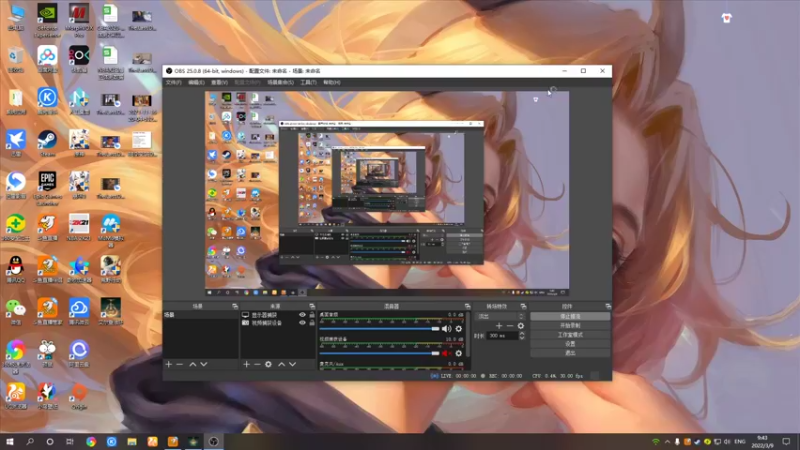Open the Origin desktop shortcut
The height and width of the screenshot is (450, 800).
[x=79, y=395]
